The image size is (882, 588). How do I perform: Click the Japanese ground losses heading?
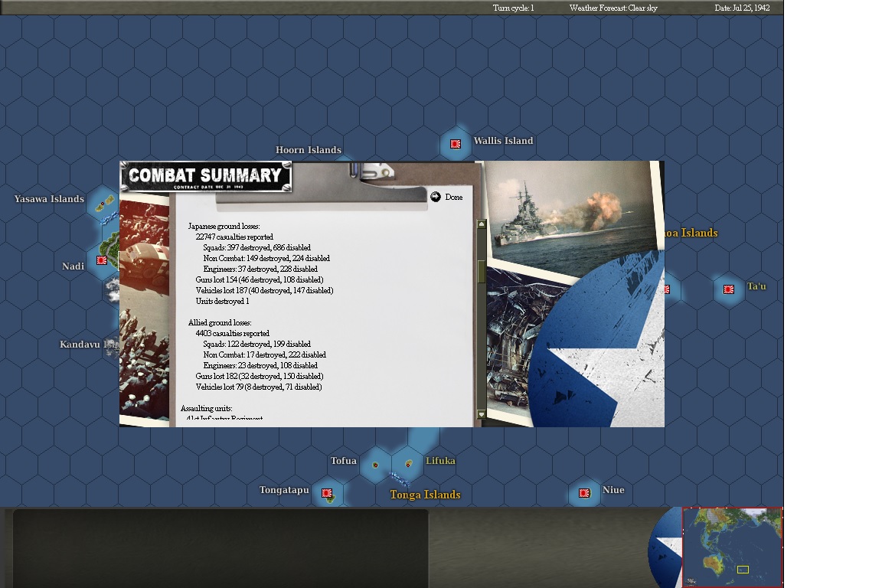(224, 226)
